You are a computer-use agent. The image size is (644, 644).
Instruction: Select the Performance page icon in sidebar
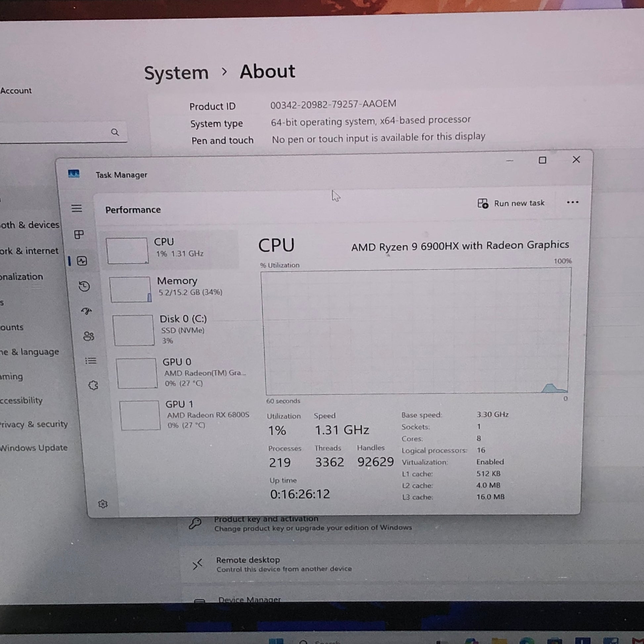pos(82,261)
